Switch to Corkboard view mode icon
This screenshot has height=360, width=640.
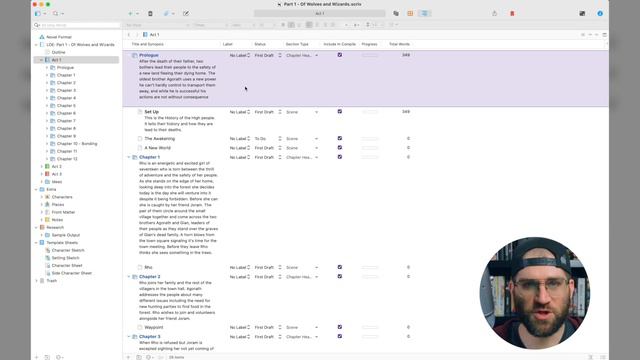tap(410, 13)
